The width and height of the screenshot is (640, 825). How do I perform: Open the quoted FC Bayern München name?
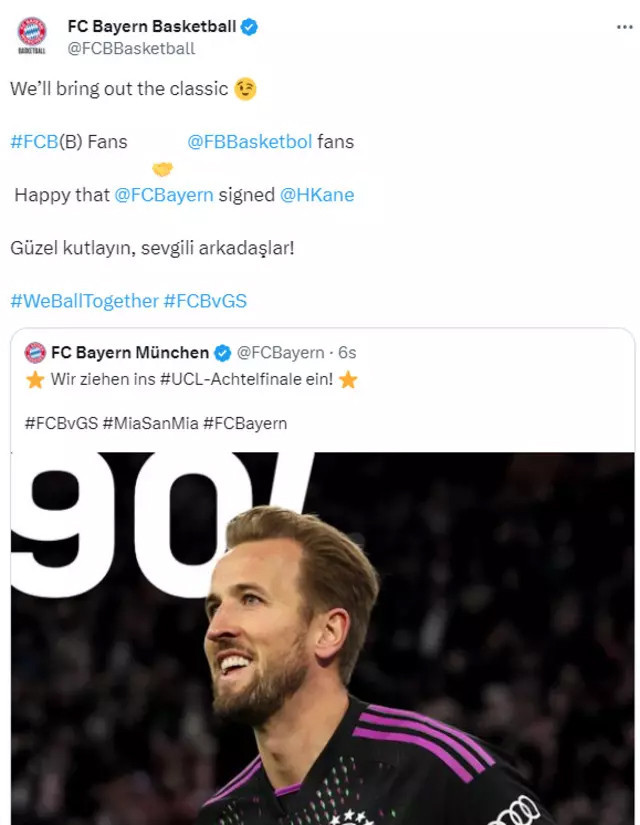pyautogui.click(x=130, y=352)
